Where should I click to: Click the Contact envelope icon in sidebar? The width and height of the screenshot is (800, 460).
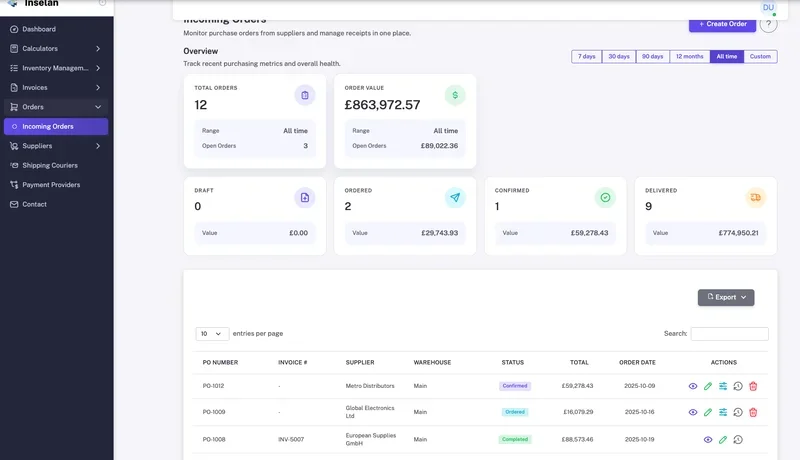point(14,204)
